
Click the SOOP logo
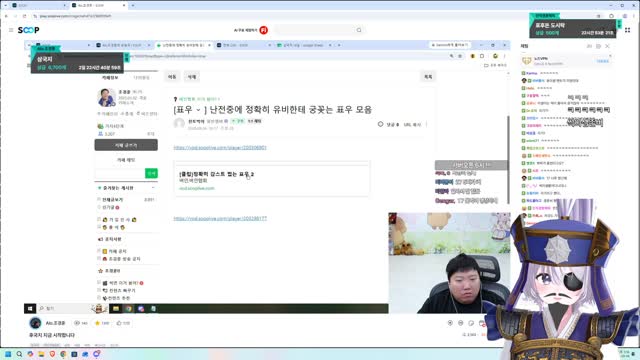[29, 30]
